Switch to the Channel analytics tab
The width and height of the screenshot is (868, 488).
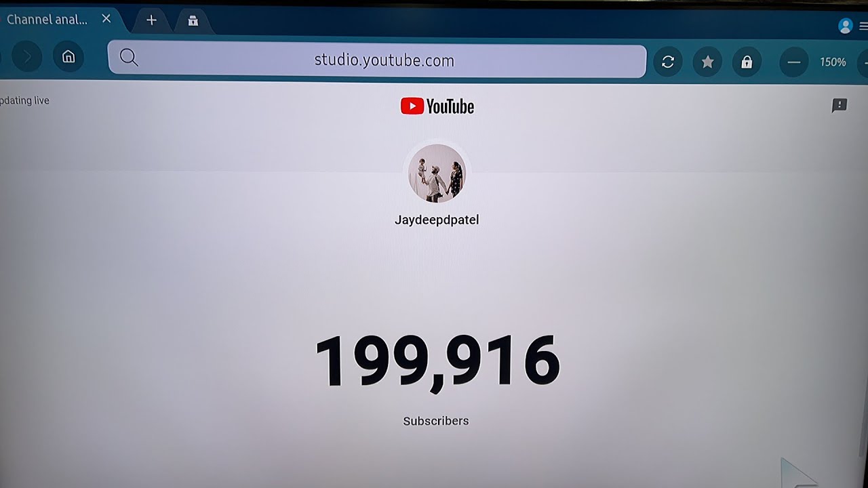47,20
